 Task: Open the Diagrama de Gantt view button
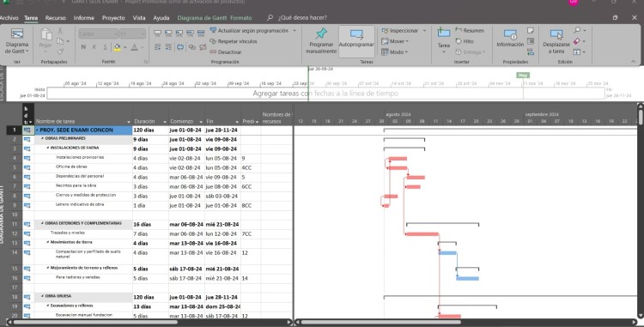coord(17,41)
